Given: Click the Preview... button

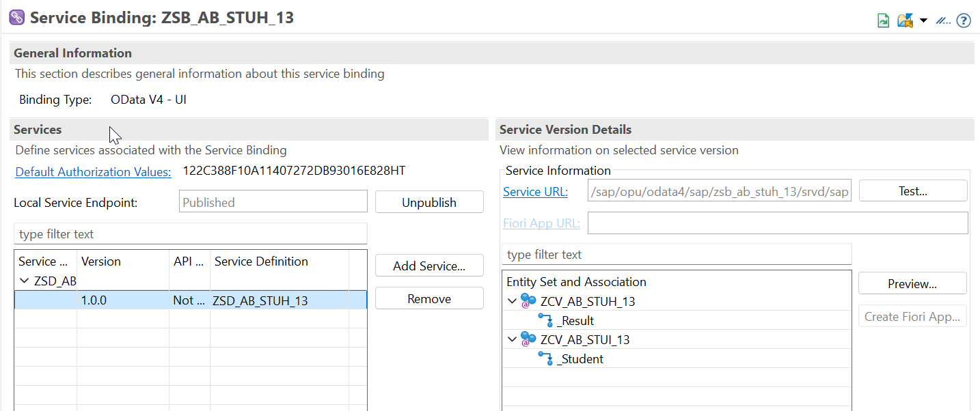Looking at the screenshot, I should click(x=912, y=283).
